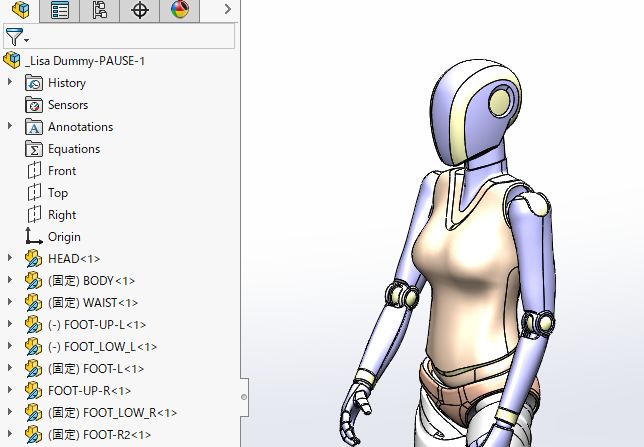Switch to the PropertyManager tab
The width and height of the screenshot is (644, 447).
(x=60, y=10)
